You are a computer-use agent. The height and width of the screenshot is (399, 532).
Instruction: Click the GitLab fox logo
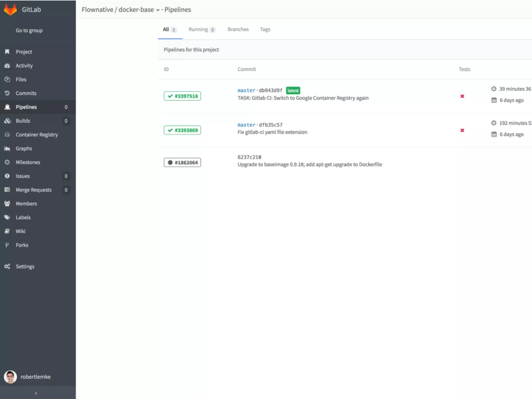point(10,10)
